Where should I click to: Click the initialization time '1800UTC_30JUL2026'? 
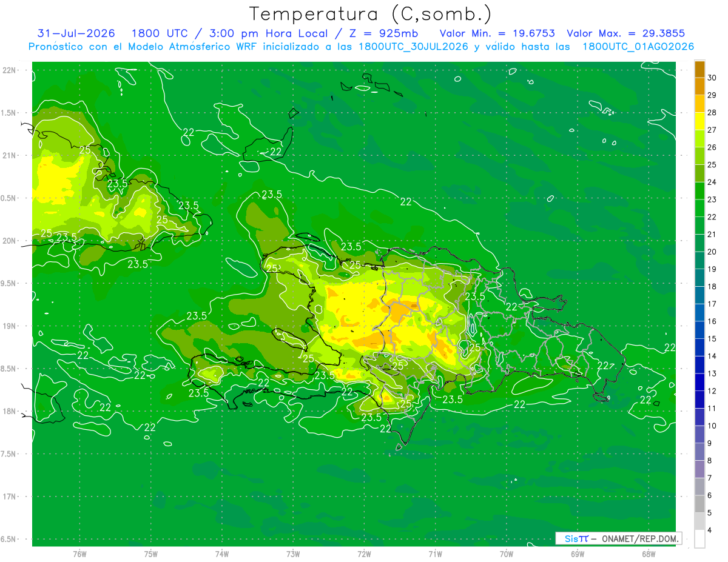pos(413,47)
